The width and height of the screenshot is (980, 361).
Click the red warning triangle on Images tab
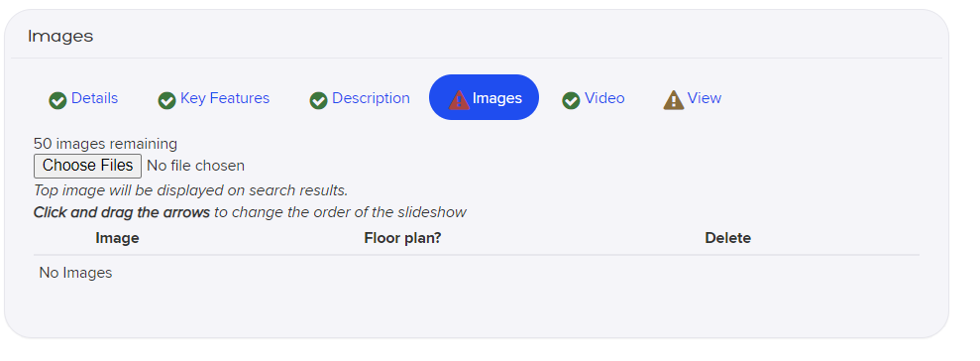(460, 100)
